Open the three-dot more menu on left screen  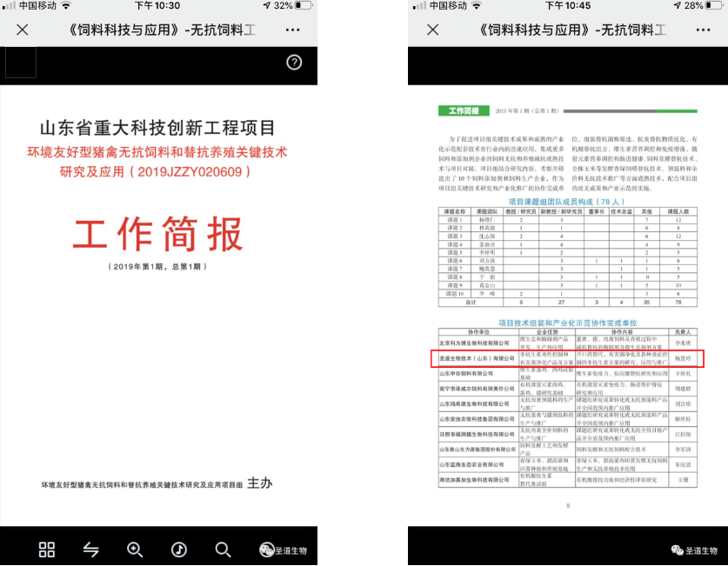292,30
